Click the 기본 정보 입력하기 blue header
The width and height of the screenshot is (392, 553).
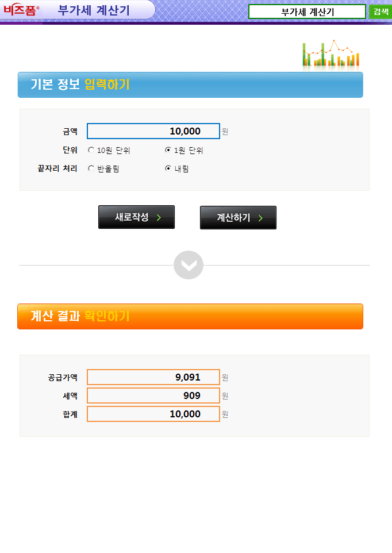pyautogui.click(x=190, y=85)
